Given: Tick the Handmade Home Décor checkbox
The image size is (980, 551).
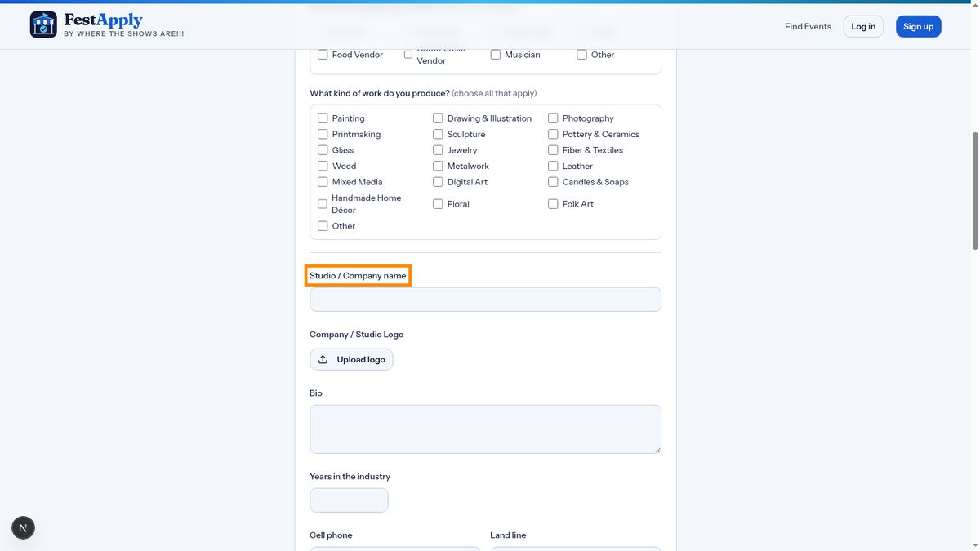Looking at the screenshot, I should (323, 204).
